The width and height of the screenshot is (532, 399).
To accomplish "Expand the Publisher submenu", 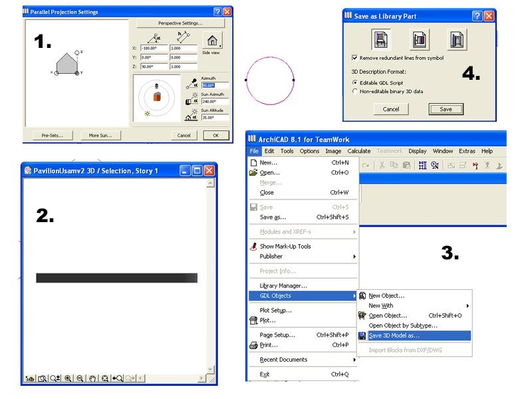I will (x=354, y=257).
